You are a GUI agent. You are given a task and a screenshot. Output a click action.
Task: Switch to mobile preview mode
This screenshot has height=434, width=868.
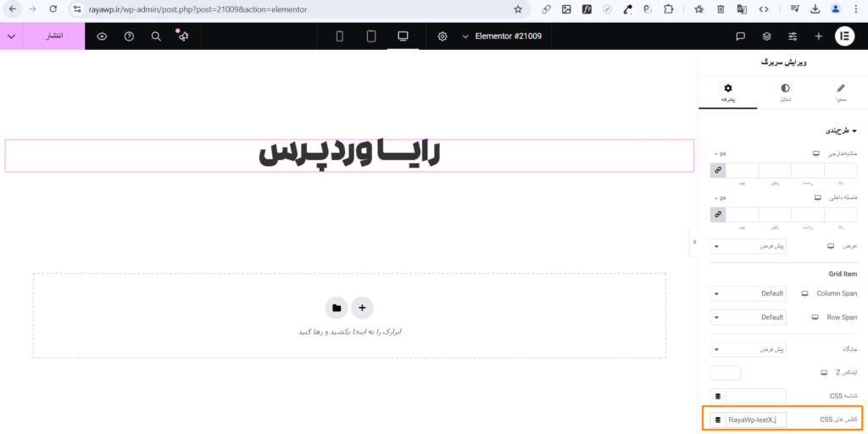pos(340,36)
